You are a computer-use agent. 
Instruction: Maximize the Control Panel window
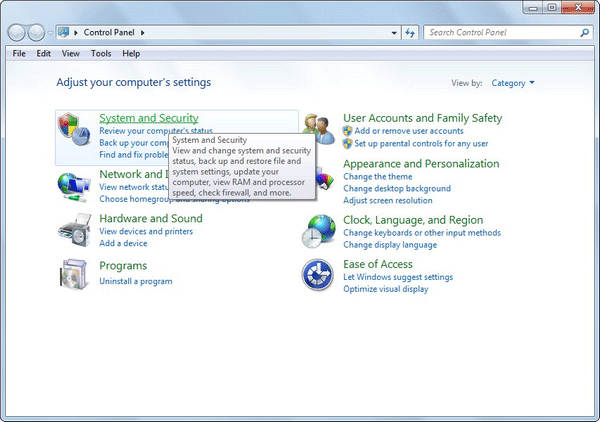pos(552,8)
